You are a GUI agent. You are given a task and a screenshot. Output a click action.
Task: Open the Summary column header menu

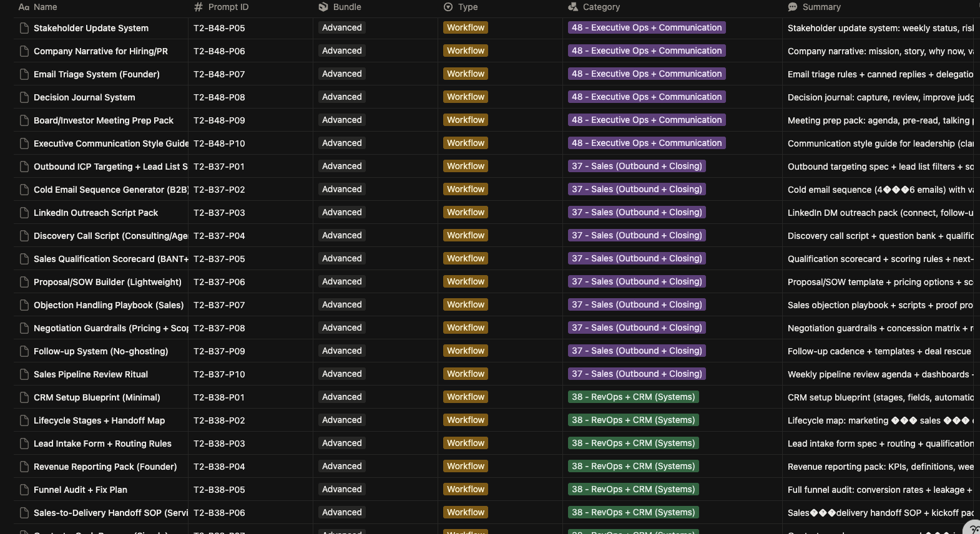[822, 7]
